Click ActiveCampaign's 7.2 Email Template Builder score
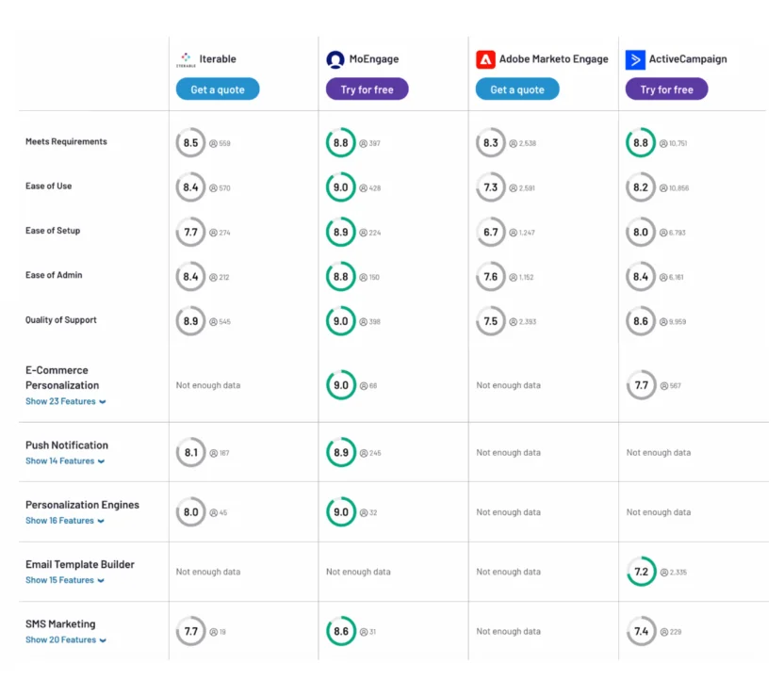 (x=641, y=572)
